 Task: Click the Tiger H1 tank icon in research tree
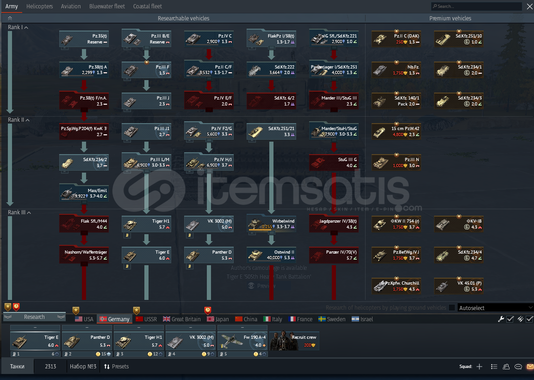[130, 225]
